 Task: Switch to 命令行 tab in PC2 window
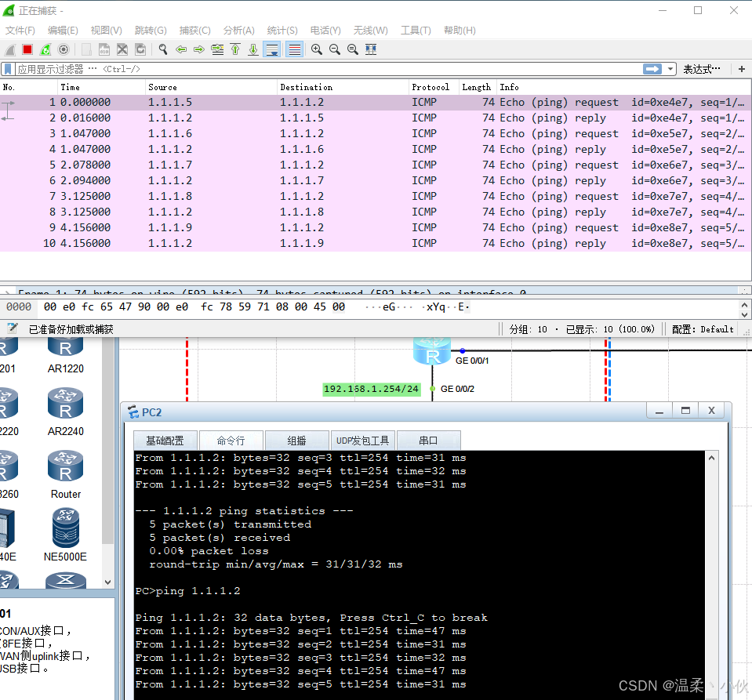(231, 441)
